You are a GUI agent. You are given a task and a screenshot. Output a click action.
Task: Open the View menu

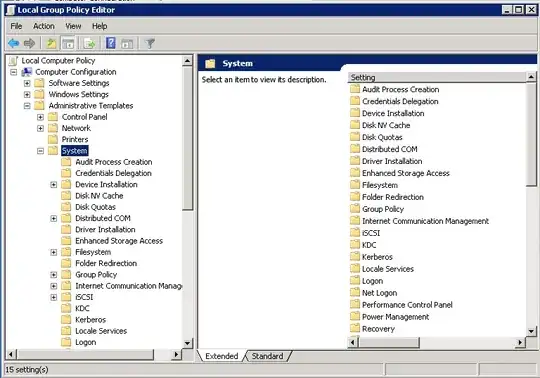[x=73, y=26]
